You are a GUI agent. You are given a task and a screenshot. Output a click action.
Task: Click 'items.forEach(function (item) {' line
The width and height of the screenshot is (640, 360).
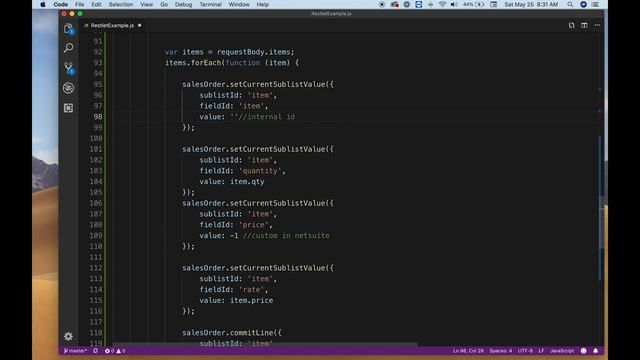coord(232,63)
